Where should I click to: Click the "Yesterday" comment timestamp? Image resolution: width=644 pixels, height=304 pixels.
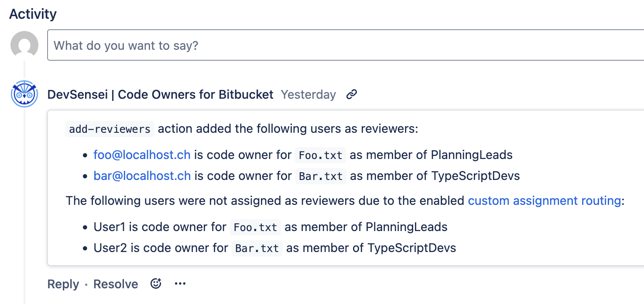tap(308, 94)
